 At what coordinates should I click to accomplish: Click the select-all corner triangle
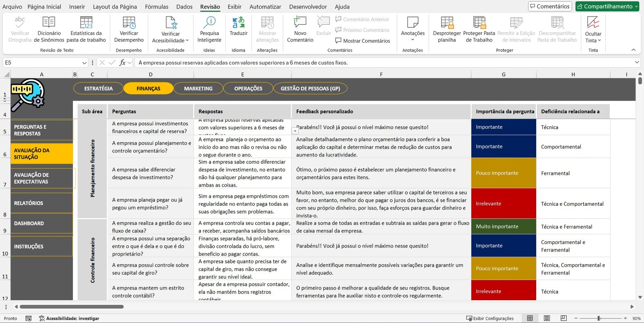click(6, 75)
